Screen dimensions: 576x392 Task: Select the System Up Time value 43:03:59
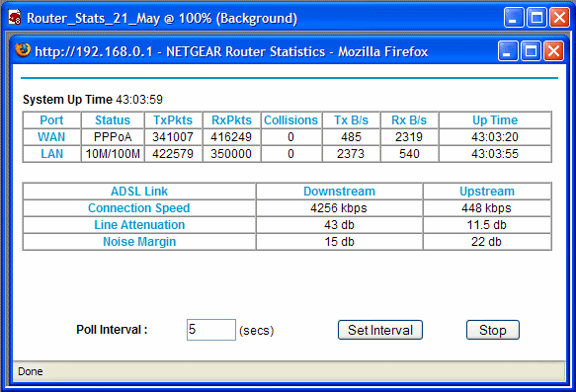tap(139, 100)
